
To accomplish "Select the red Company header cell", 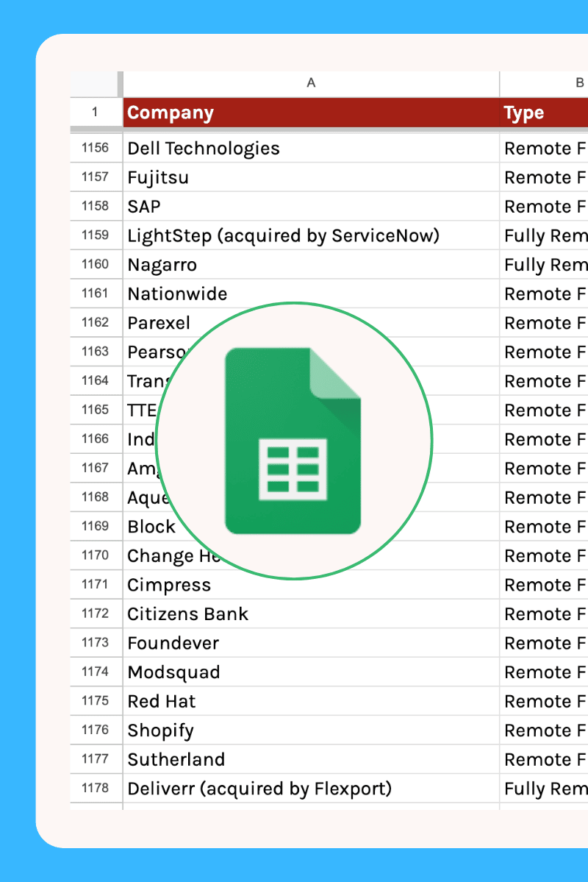I will pyautogui.click(x=311, y=113).
